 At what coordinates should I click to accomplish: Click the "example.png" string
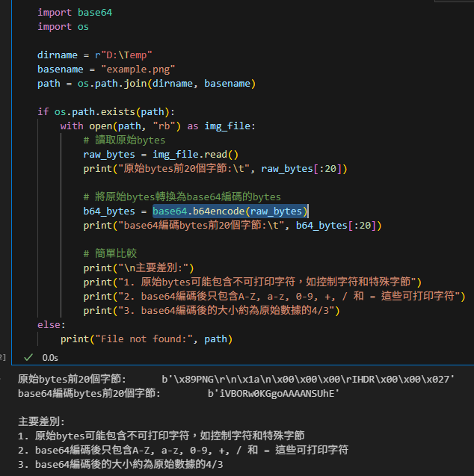click(x=138, y=69)
